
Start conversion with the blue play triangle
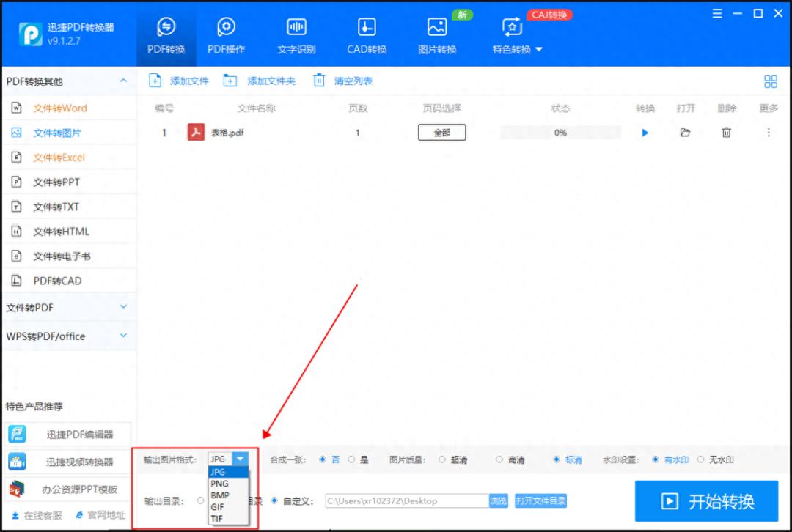point(645,133)
